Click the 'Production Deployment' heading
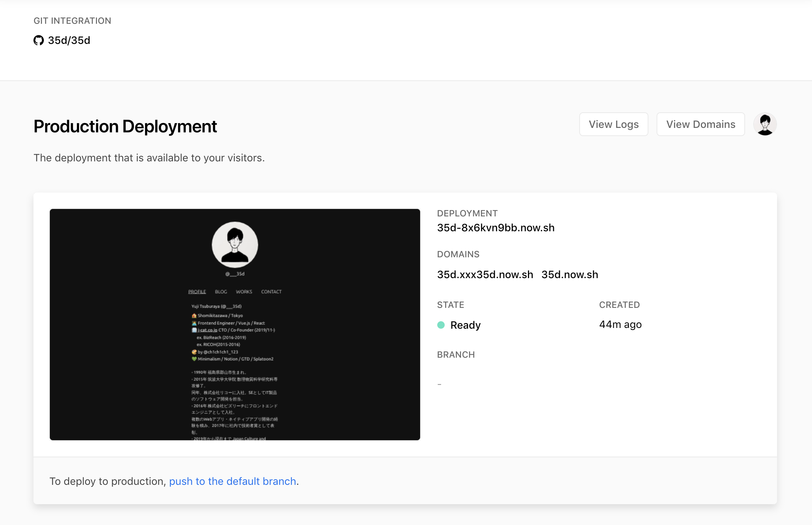812x525 pixels. (x=125, y=126)
